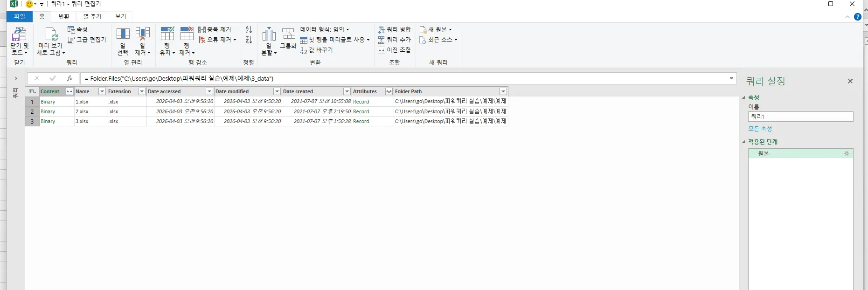Click Replace Values (값 바꾸기)
The height and width of the screenshot is (290, 868).
coord(316,50)
